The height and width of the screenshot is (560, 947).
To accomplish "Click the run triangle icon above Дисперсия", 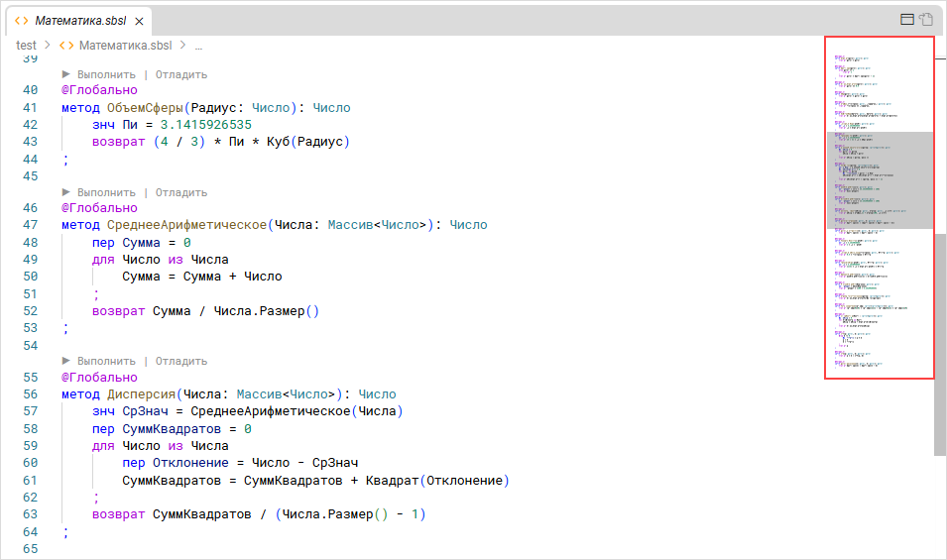I will (x=67, y=361).
